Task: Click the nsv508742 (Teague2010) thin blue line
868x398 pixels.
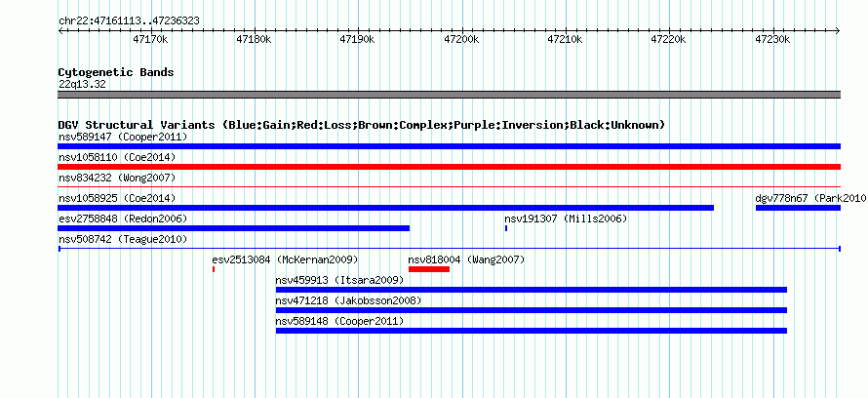Action: pyautogui.click(x=449, y=249)
